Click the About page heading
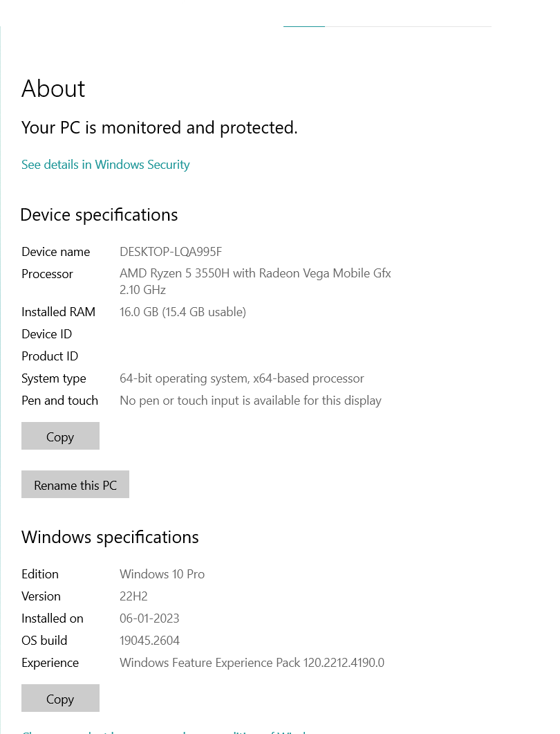 [53, 89]
